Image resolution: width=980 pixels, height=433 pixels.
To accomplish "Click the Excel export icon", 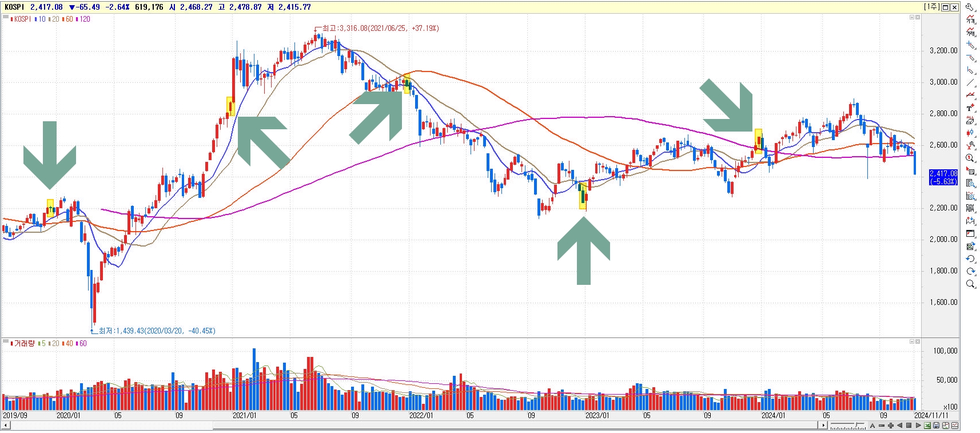I will pyautogui.click(x=927, y=426).
